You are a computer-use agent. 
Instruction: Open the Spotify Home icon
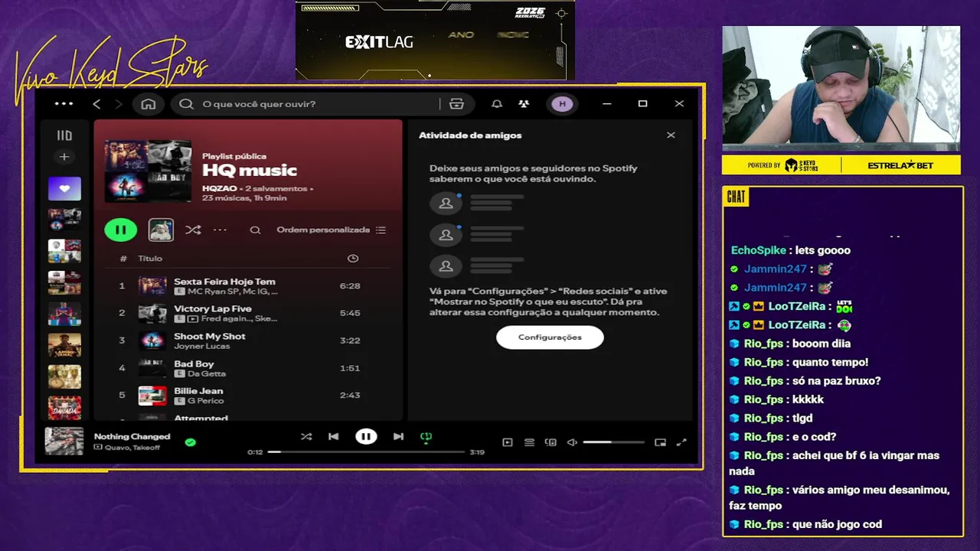[148, 104]
